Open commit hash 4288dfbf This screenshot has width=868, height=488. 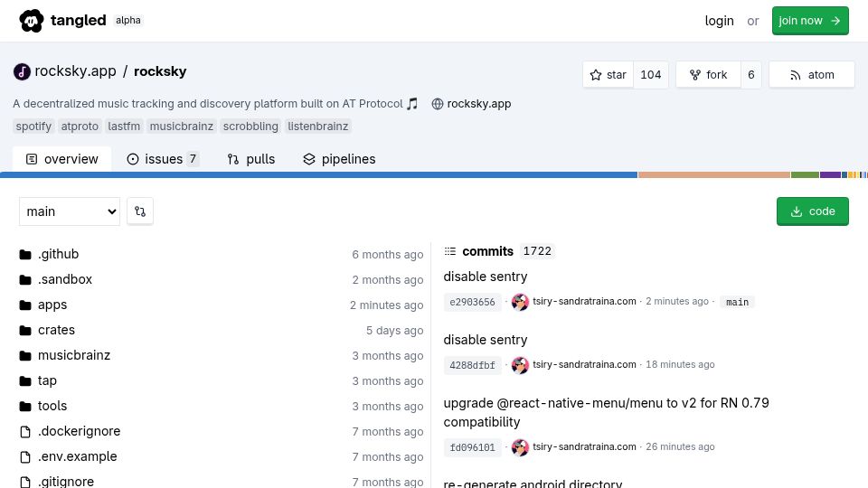pos(472,365)
